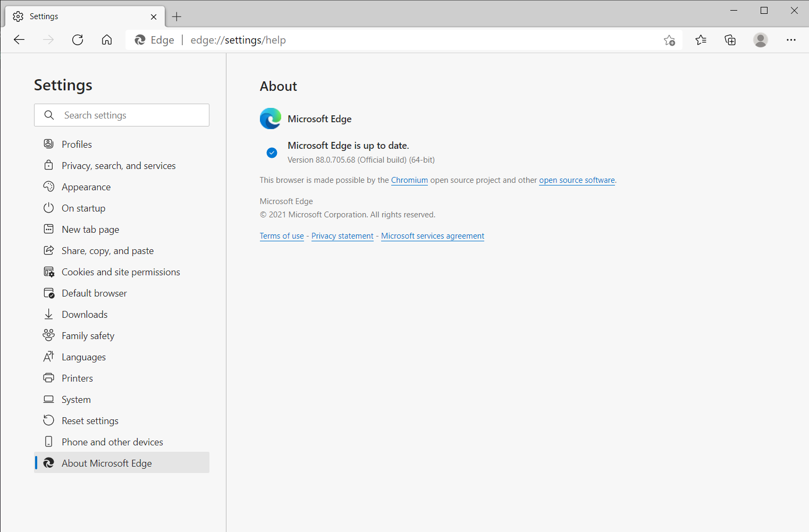Close the Settings tab
The image size is (809, 532).
(x=154, y=16)
